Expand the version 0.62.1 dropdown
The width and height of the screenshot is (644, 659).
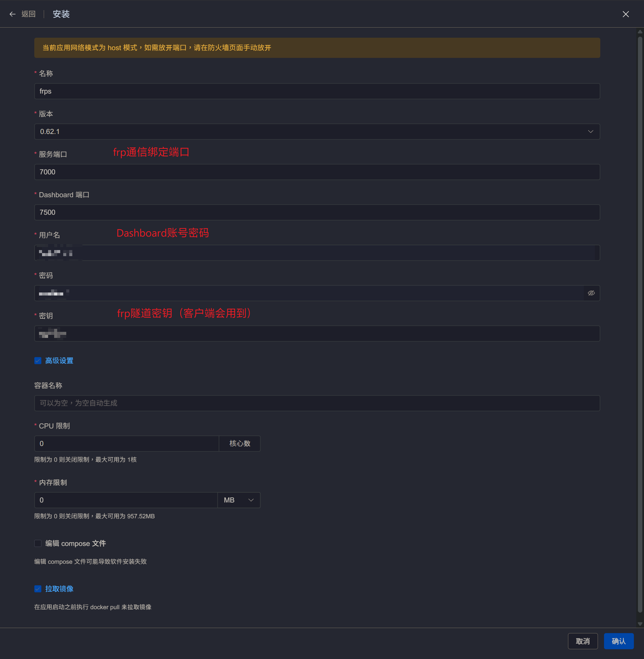point(590,132)
